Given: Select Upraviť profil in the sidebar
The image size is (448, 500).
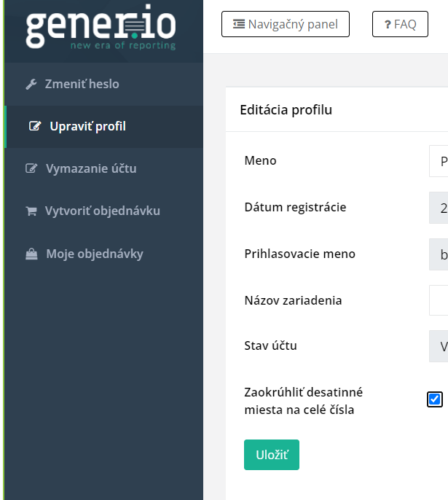Looking at the screenshot, I should 87,127.
